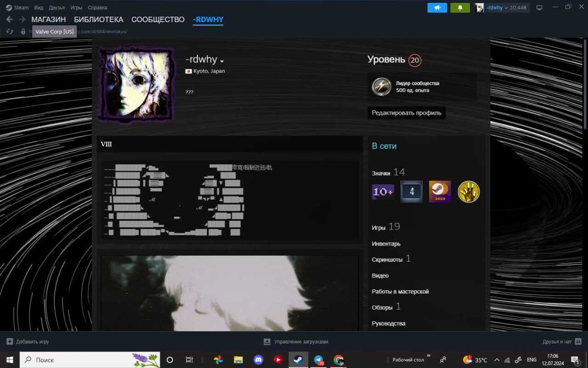The image size is (588, 368).
Task: Open Друзья и чат
Action: (x=557, y=342)
